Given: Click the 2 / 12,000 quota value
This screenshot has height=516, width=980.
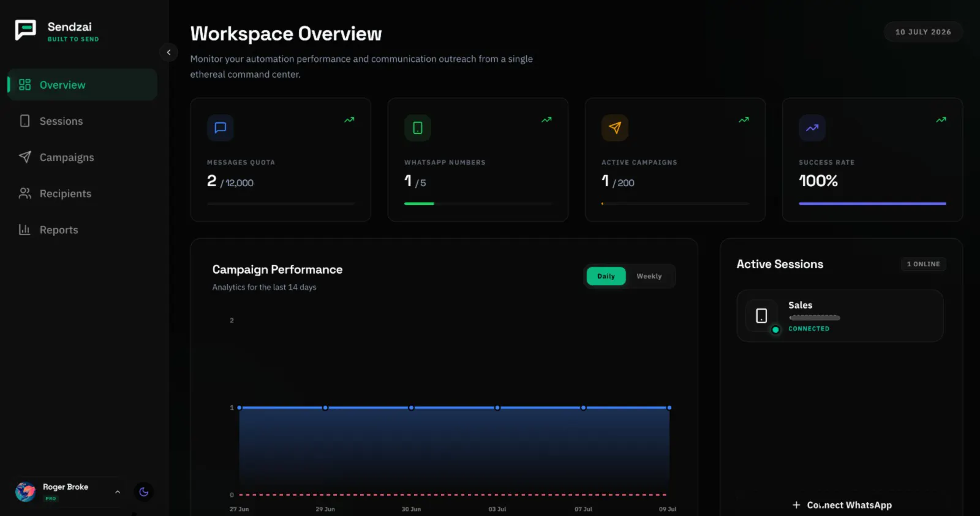Looking at the screenshot, I should tap(230, 181).
